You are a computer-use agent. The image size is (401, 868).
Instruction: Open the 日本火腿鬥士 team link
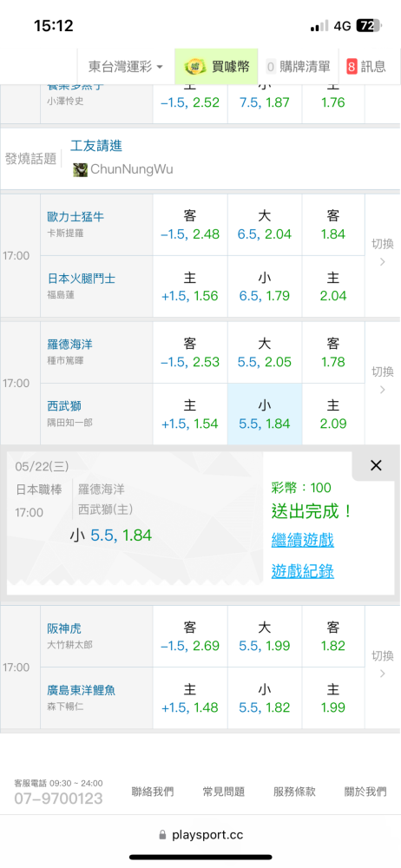pyautogui.click(x=82, y=279)
